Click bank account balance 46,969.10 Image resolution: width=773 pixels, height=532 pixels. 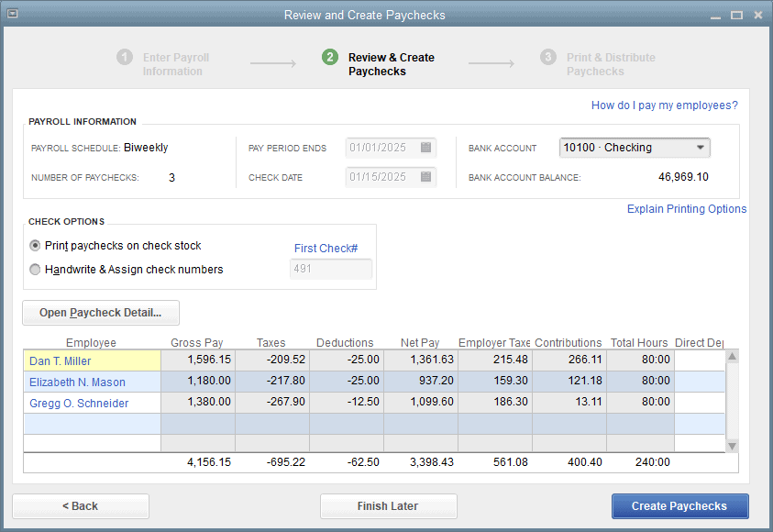(x=683, y=177)
